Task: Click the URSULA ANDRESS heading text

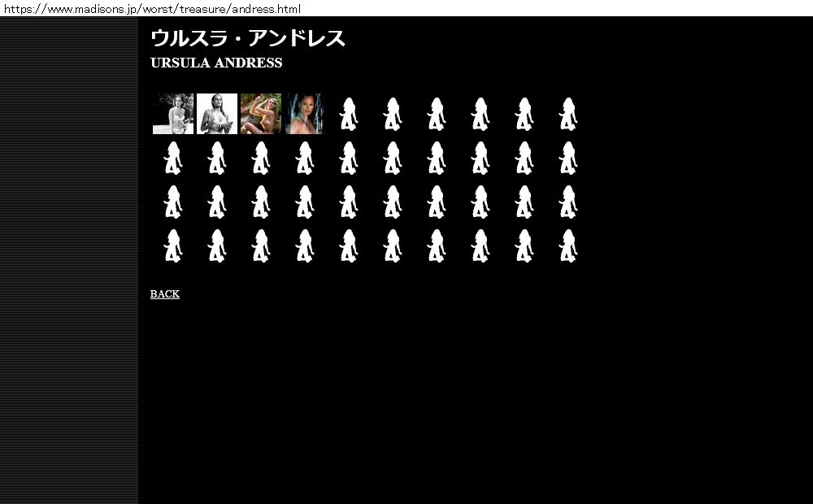Action: click(x=216, y=63)
